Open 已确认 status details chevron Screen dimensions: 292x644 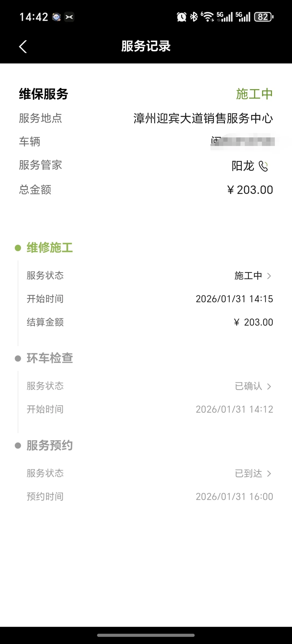click(269, 386)
